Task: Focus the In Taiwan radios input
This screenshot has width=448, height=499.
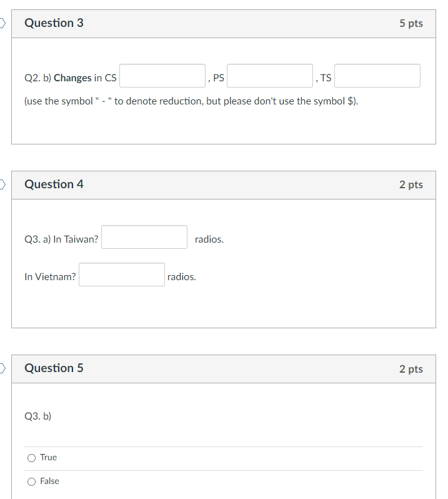Action: (144, 237)
